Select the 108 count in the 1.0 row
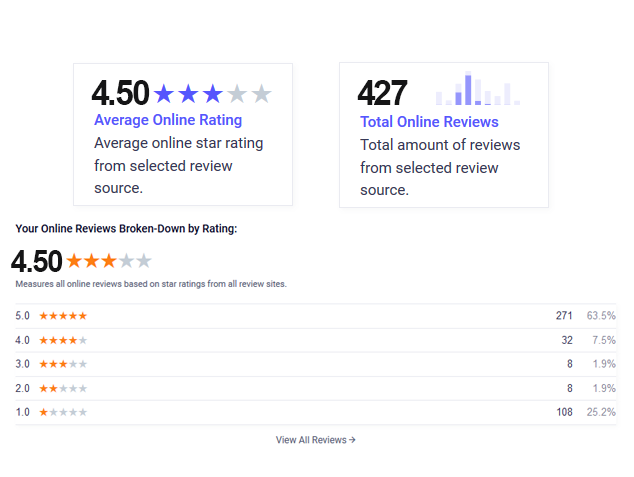Image resolution: width=634 pixels, height=477 pixels. click(564, 412)
